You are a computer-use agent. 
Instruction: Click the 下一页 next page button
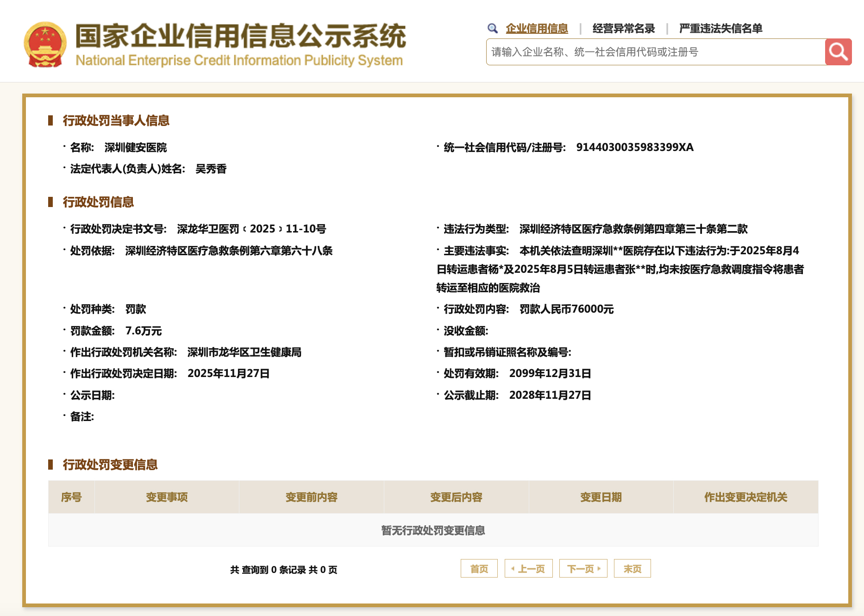click(x=583, y=568)
